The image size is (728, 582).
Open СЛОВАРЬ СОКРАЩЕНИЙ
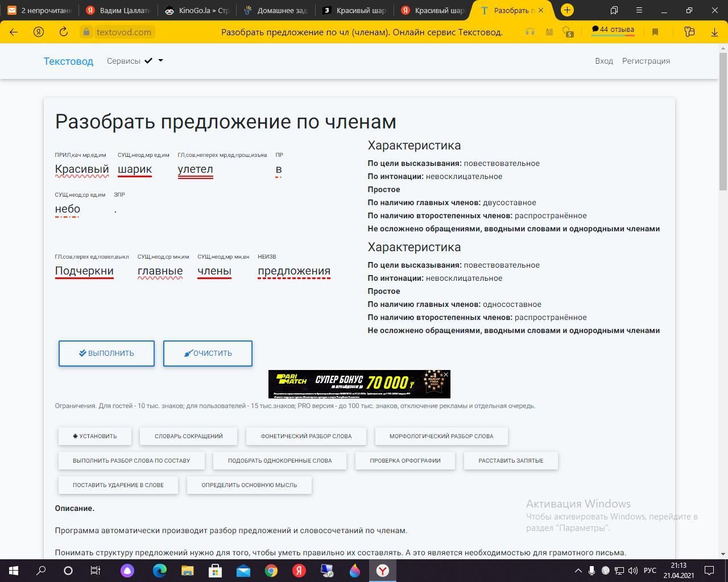189,436
